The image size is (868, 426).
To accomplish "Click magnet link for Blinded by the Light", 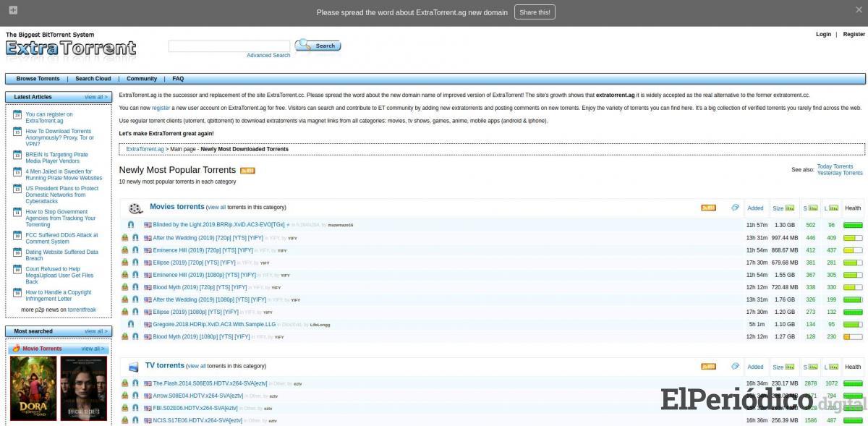I will pos(131,225).
